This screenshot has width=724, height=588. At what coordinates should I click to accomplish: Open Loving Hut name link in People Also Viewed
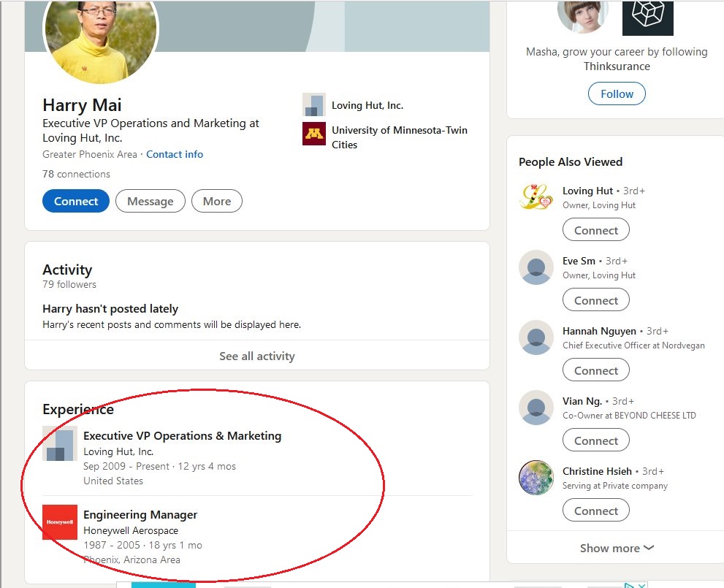pos(587,191)
